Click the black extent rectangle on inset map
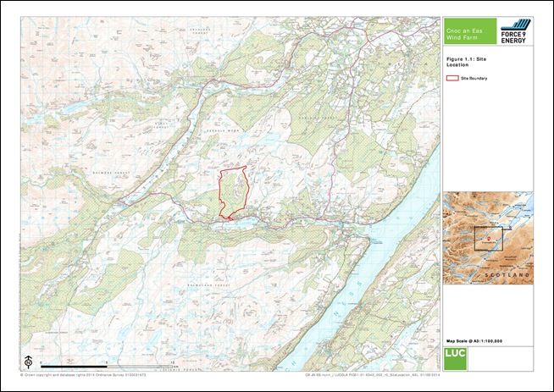The width and height of the screenshot is (554, 392). coord(489,239)
